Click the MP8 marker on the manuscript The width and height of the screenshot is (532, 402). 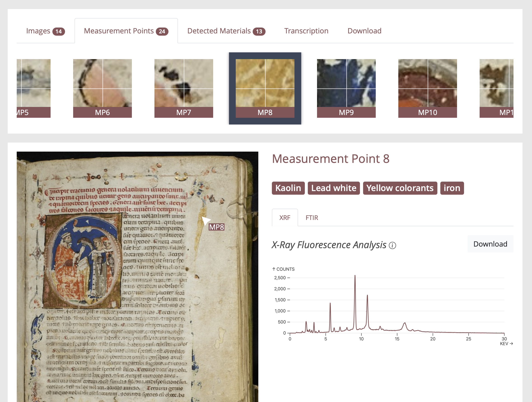pos(216,227)
